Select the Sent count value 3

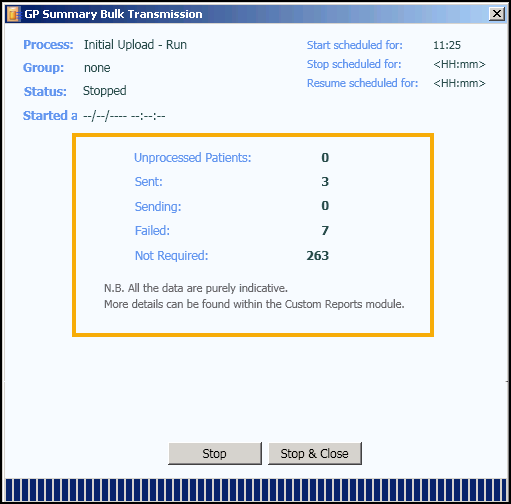tap(325, 182)
